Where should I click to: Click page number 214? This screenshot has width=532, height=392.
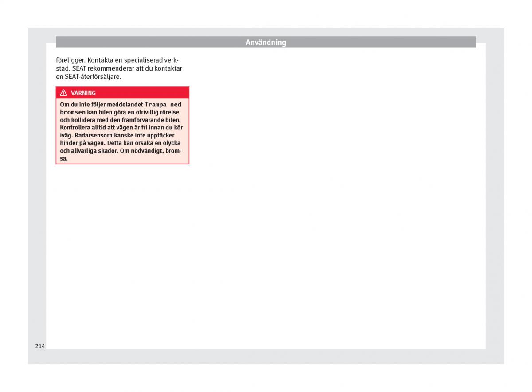point(40,346)
